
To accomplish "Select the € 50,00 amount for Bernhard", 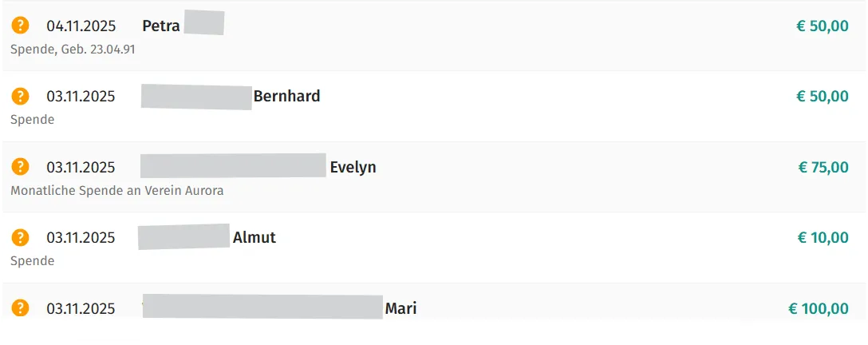I will pyautogui.click(x=823, y=97).
